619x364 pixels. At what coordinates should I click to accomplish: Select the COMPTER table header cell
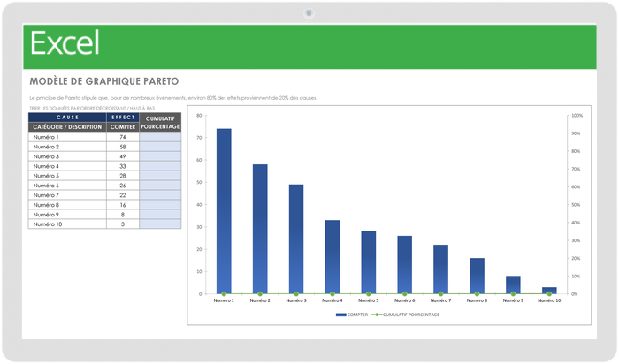[x=123, y=127]
